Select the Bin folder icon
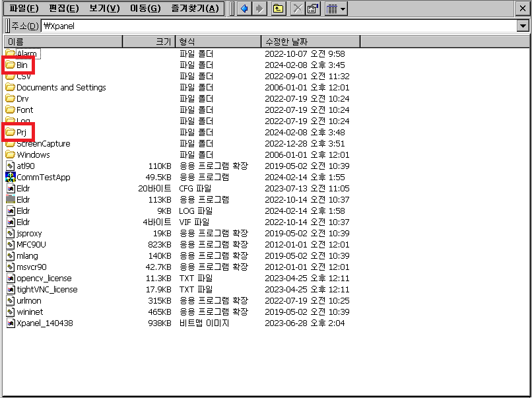This screenshot has height=398, width=532. (10, 65)
